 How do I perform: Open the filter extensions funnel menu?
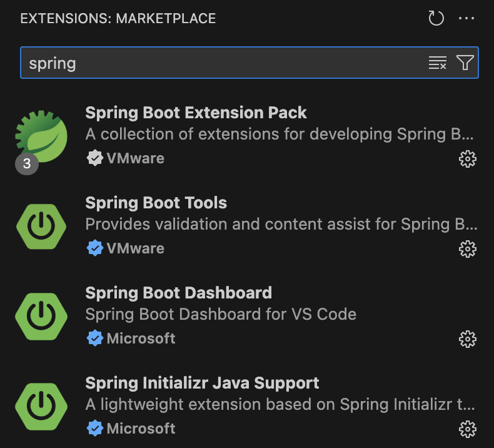(x=465, y=63)
